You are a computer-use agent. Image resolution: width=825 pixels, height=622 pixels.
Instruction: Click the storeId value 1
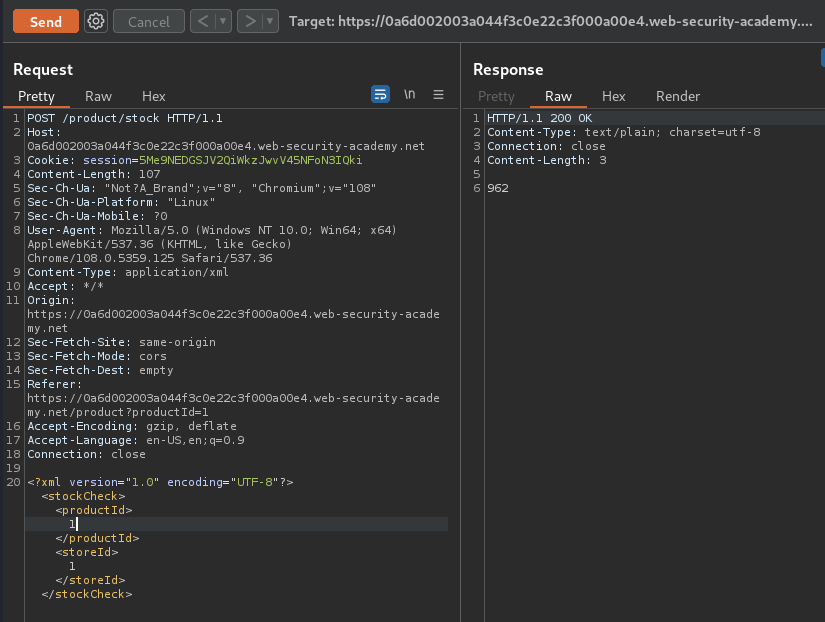(x=72, y=566)
